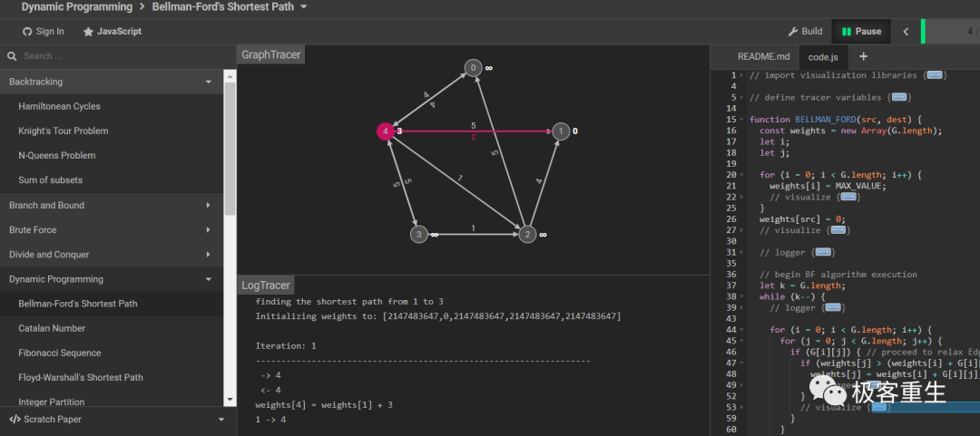
Task: Unfold the visualize block on line 22
Action: click(848, 197)
